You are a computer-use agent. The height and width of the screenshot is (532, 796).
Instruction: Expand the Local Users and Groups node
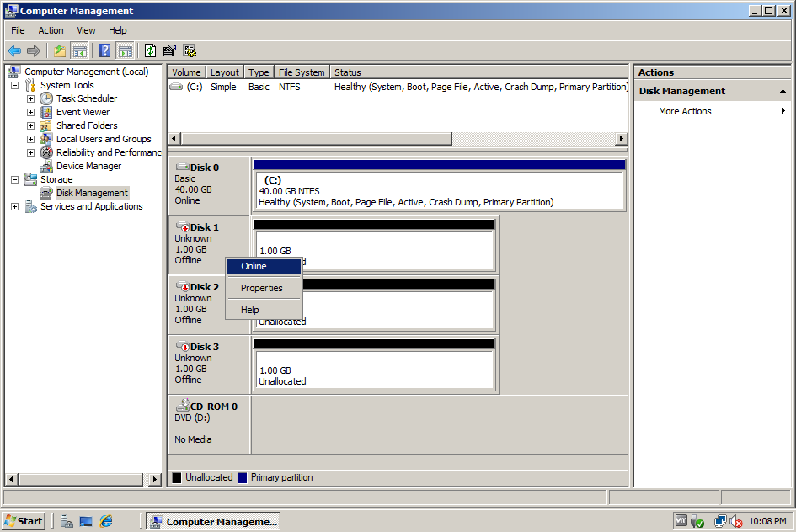click(x=30, y=139)
